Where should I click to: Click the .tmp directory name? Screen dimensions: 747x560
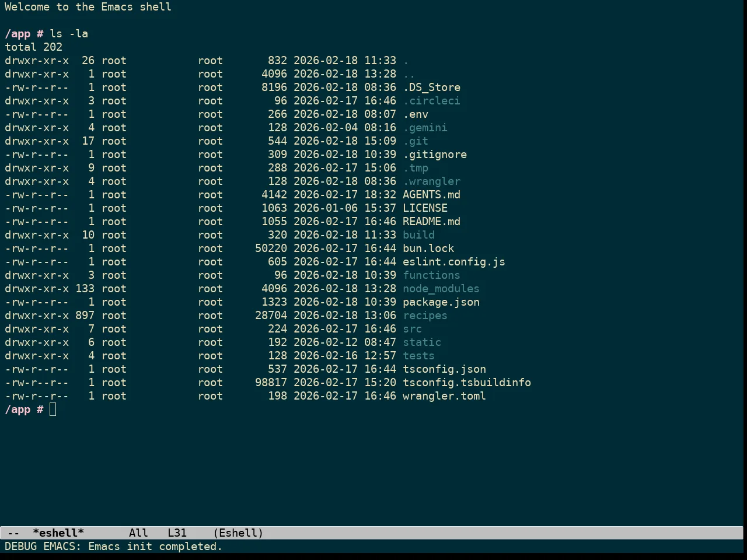click(416, 168)
